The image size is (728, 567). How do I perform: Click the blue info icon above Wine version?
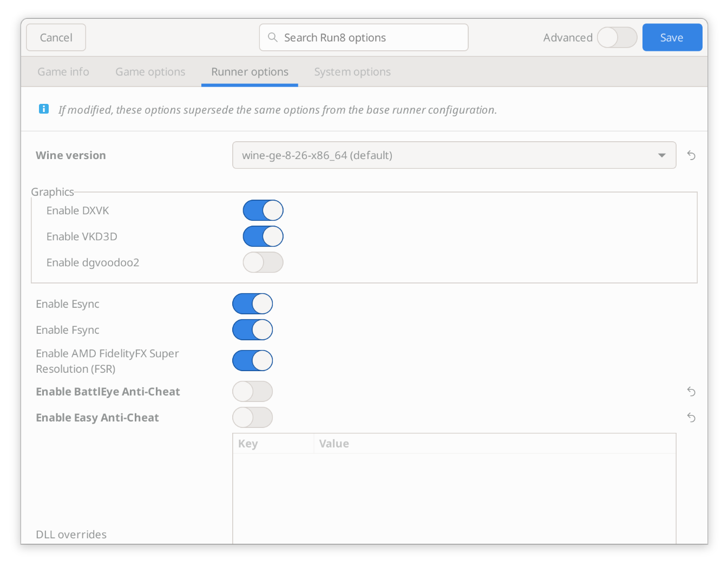pyautogui.click(x=44, y=109)
